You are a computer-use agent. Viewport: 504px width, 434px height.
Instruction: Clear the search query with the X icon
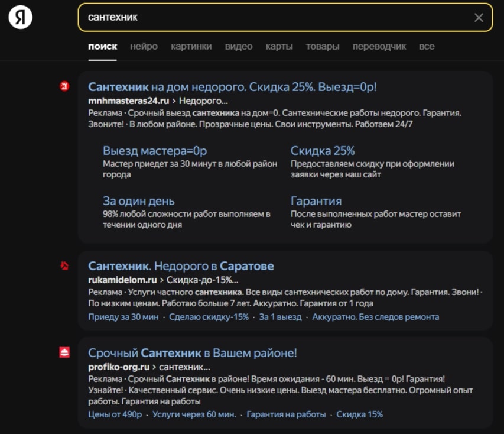click(479, 17)
